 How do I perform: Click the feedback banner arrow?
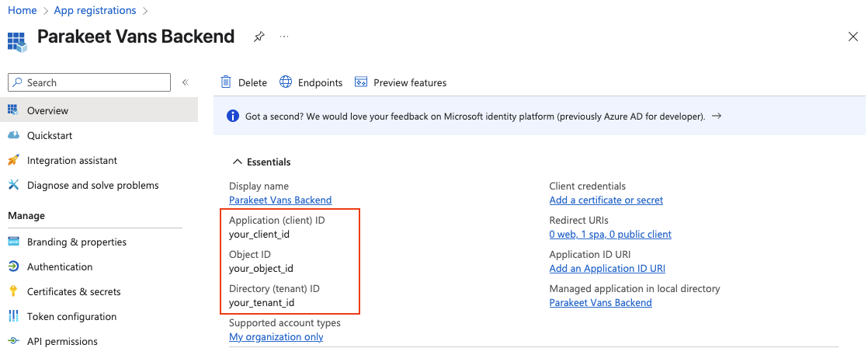[717, 117]
